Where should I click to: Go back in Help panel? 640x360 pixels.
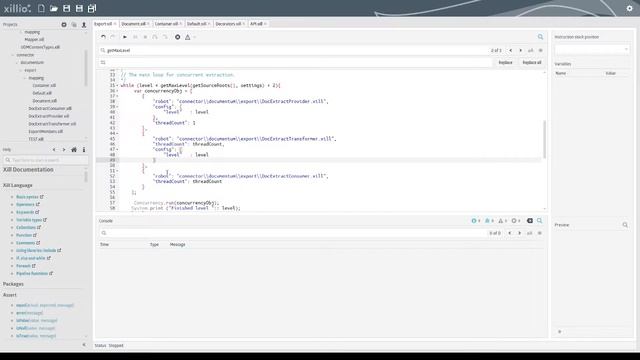pos(54,150)
